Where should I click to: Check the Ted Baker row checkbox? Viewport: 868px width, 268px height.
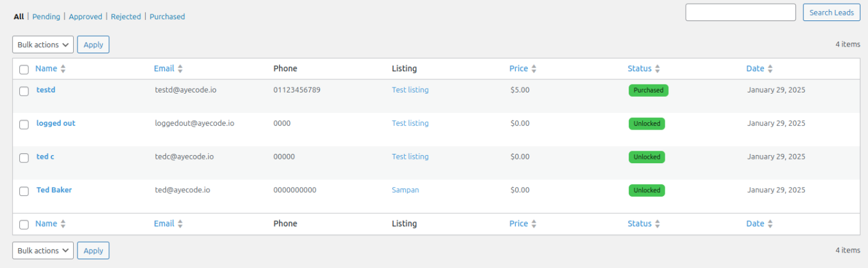click(x=24, y=191)
